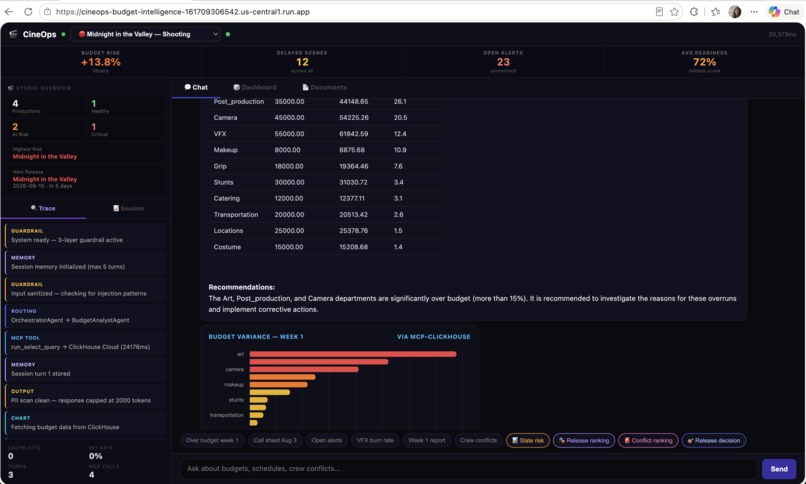Screen dimensions: 806x484
Task: Click the Open Alerts 23 metric
Action: pyautogui.click(x=503, y=62)
